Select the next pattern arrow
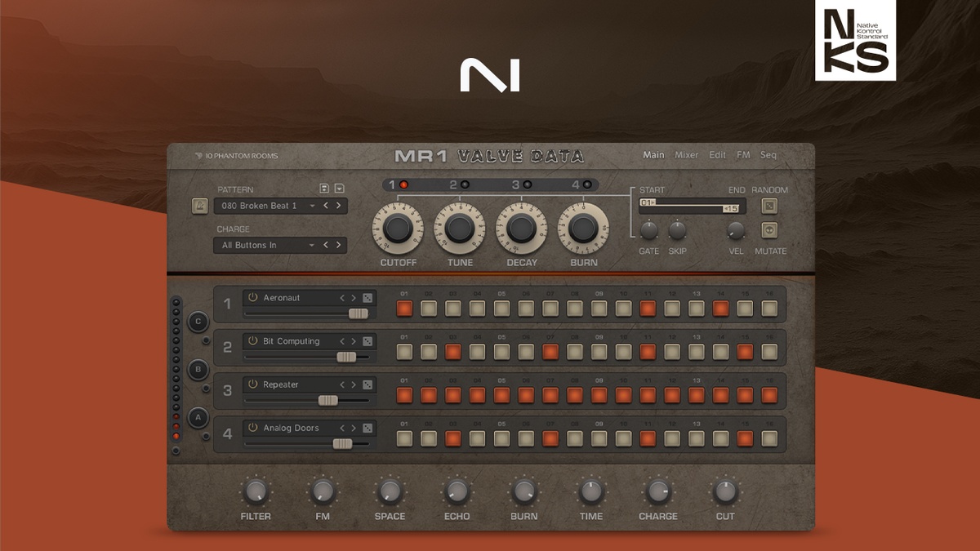The image size is (980, 551). click(x=338, y=206)
